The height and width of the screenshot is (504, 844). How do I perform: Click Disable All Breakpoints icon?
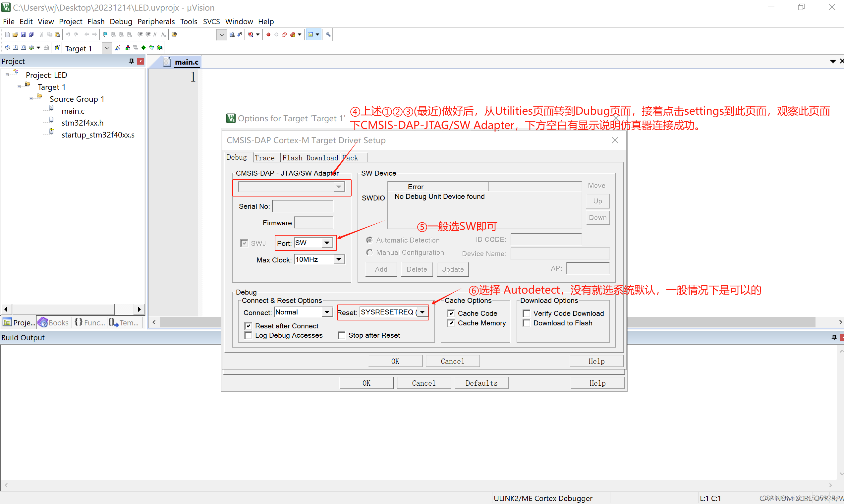tap(284, 34)
